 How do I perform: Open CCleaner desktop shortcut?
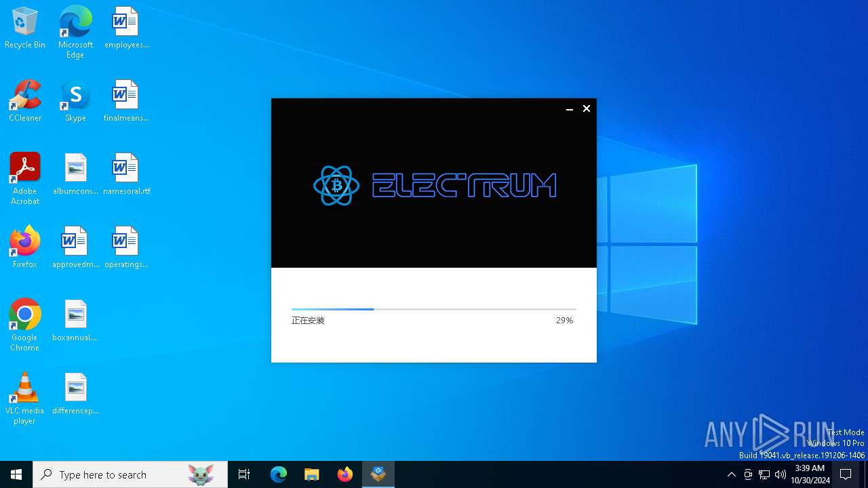[25, 102]
